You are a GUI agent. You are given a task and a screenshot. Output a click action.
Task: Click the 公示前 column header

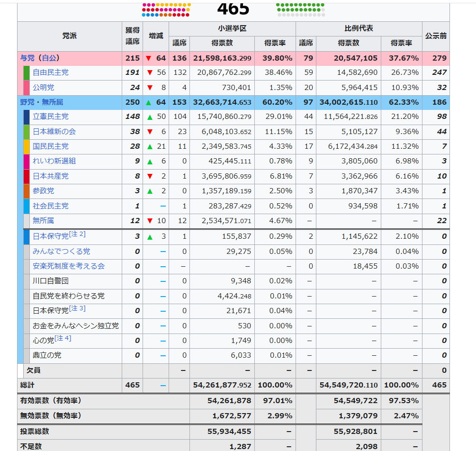436,36
